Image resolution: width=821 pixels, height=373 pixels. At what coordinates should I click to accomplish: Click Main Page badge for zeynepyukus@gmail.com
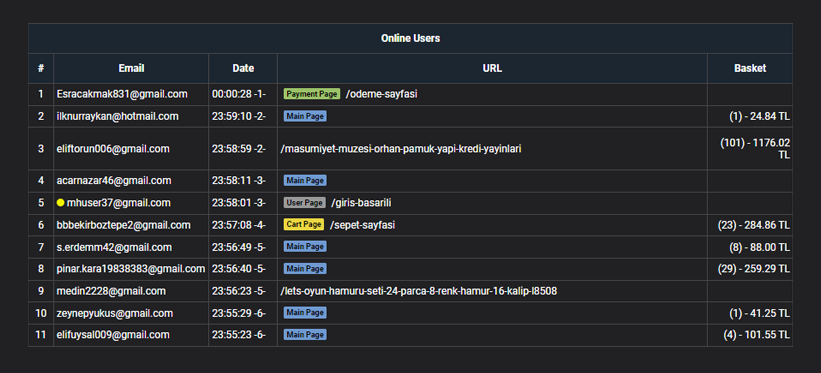(305, 313)
